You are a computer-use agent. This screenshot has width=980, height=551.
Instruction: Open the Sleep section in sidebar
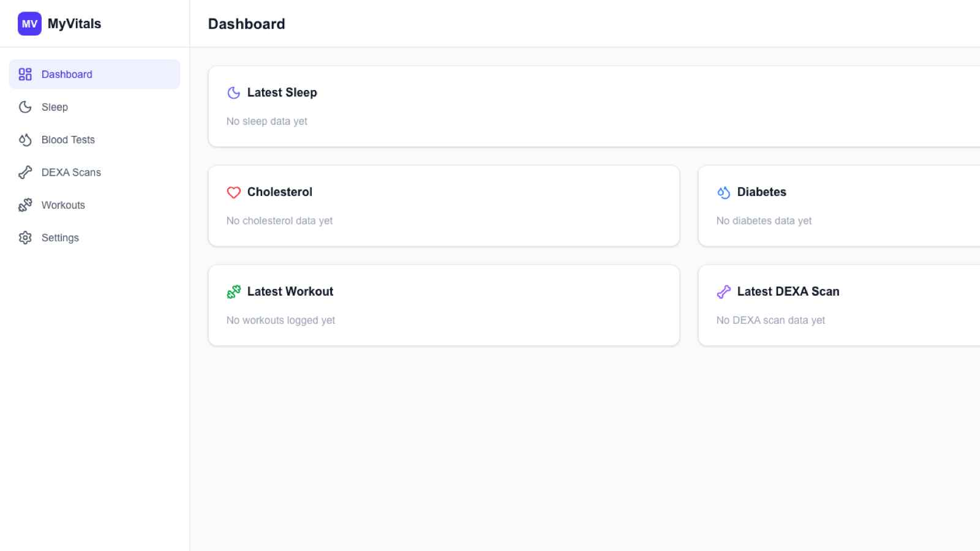click(54, 107)
